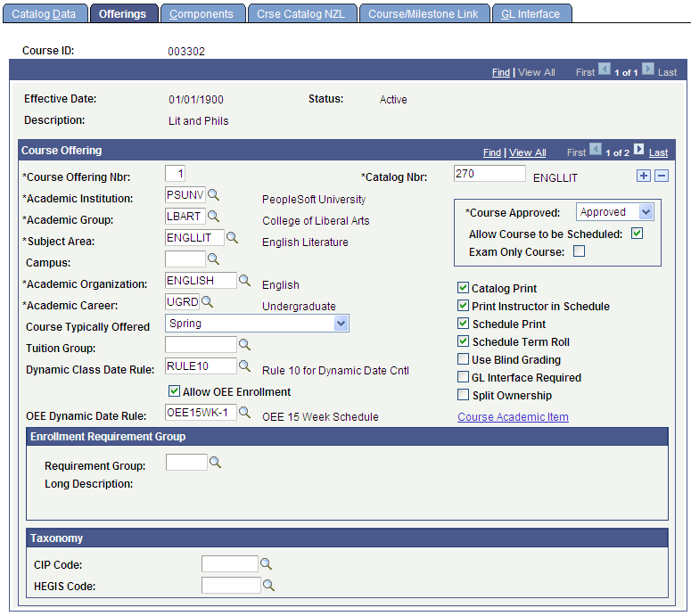The width and height of the screenshot is (691, 616).
Task: Uncheck Catalog Print checkbox
Action: [x=463, y=288]
